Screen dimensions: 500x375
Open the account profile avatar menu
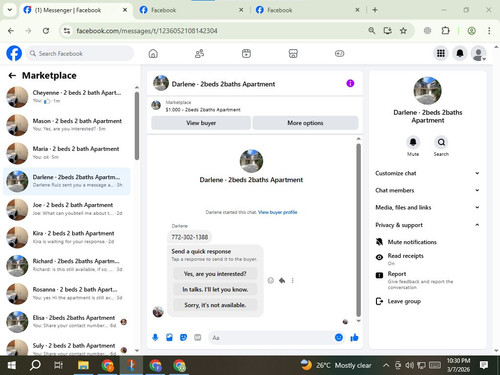click(478, 53)
